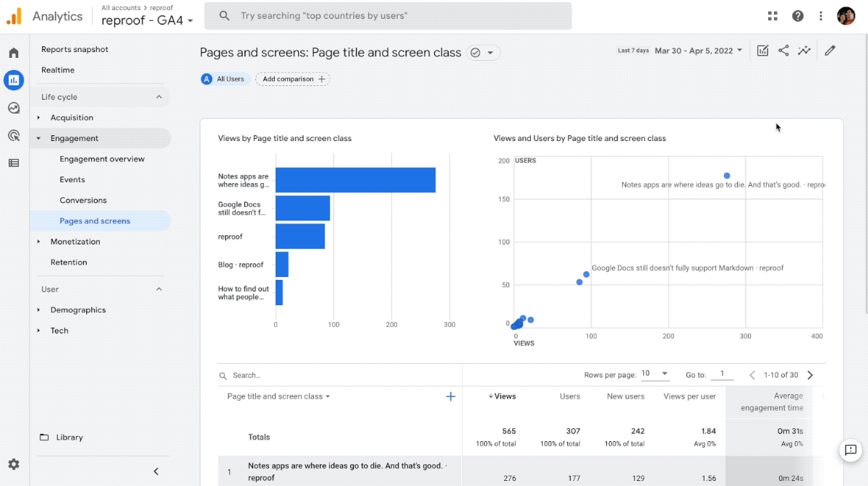Sort by the Users column header
The image size is (868, 486).
tap(570, 396)
